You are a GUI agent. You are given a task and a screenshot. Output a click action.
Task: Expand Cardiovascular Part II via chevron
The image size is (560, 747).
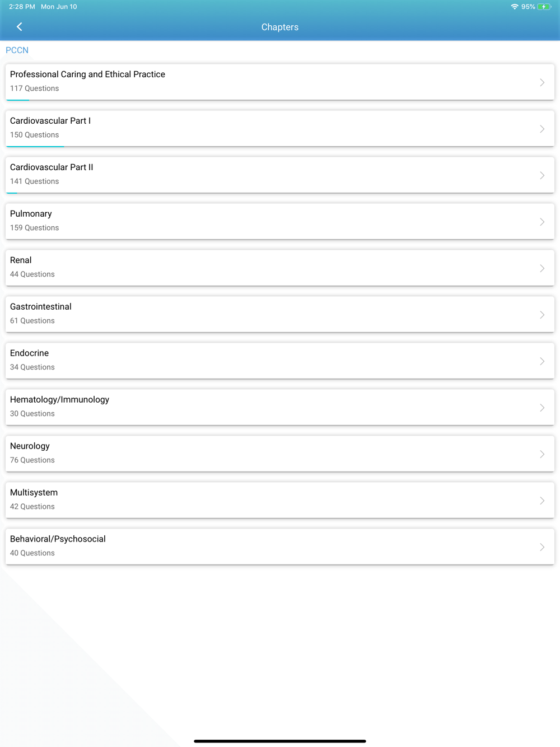point(542,175)
